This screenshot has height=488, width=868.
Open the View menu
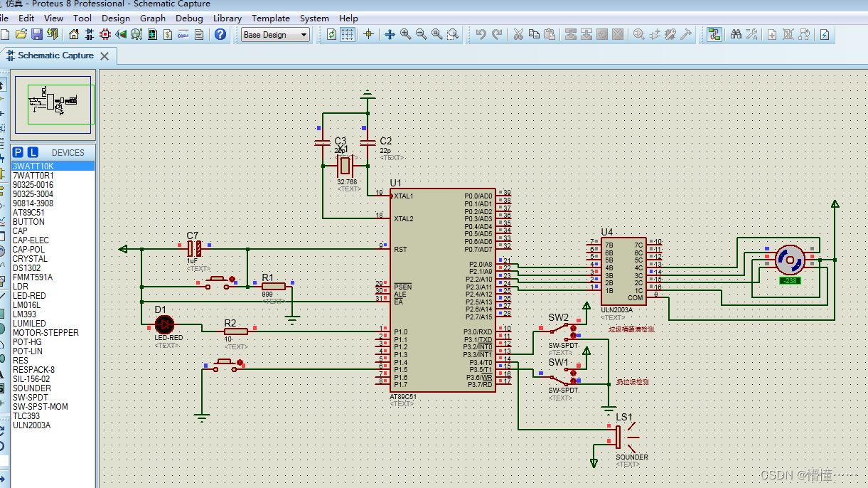pos(53,18)
